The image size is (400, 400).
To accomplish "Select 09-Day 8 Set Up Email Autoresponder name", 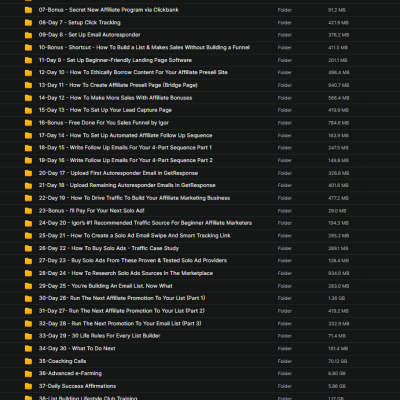I will tap(90, 35).
